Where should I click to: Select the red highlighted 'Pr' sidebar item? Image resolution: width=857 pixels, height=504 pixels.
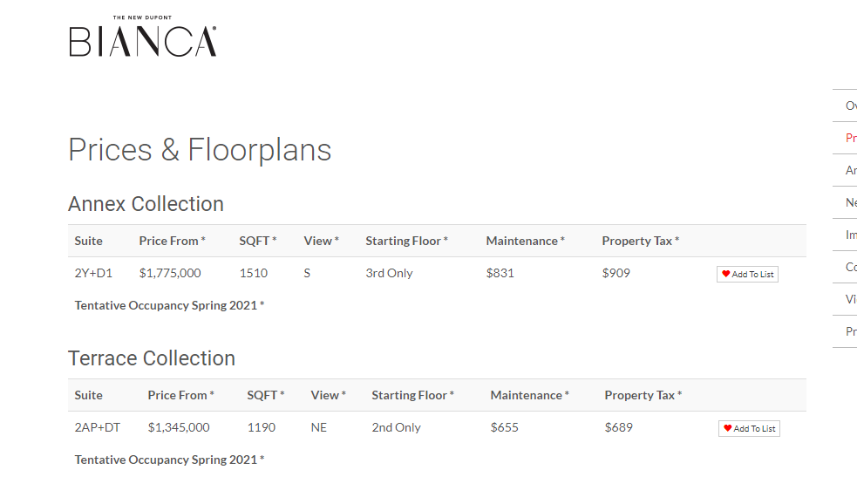point(850,138)
